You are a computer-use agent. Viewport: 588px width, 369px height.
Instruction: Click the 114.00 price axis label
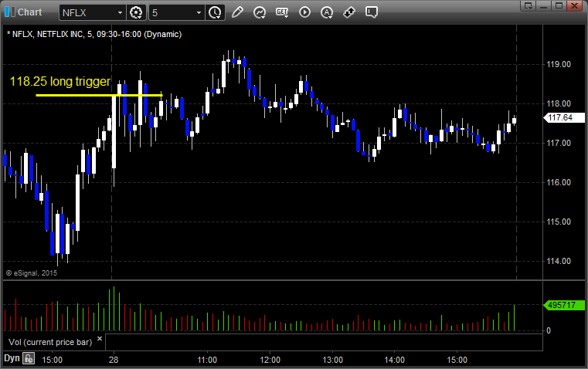click(x=559, y=261)
